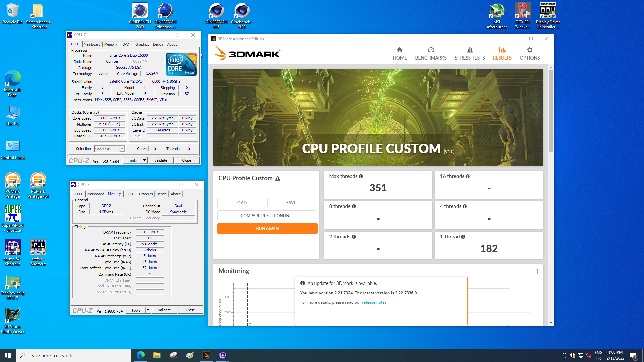
Task: Click 3DMark vertical scrollbar thumb
Action: [x=551, y=111]
